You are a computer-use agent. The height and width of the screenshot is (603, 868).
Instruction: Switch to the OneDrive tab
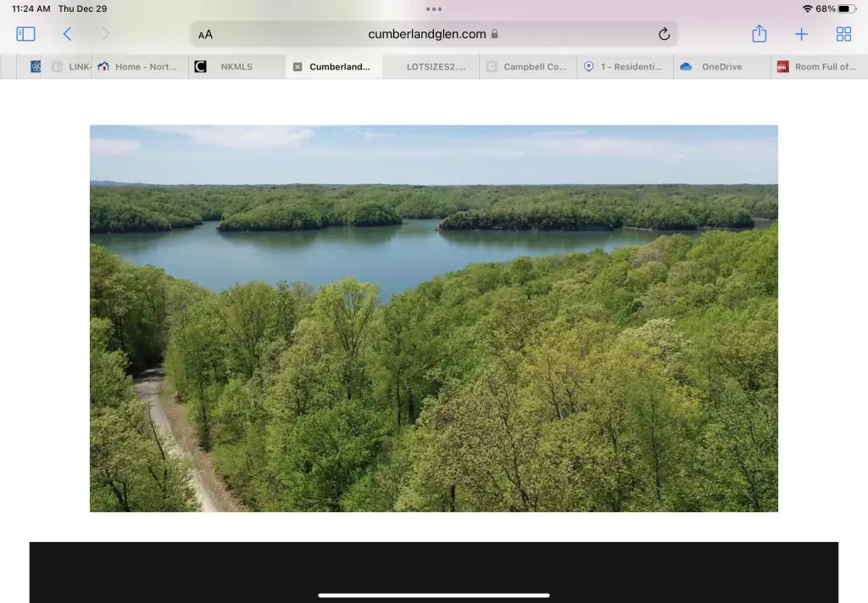pyautogui.click(x=721, y=67)
